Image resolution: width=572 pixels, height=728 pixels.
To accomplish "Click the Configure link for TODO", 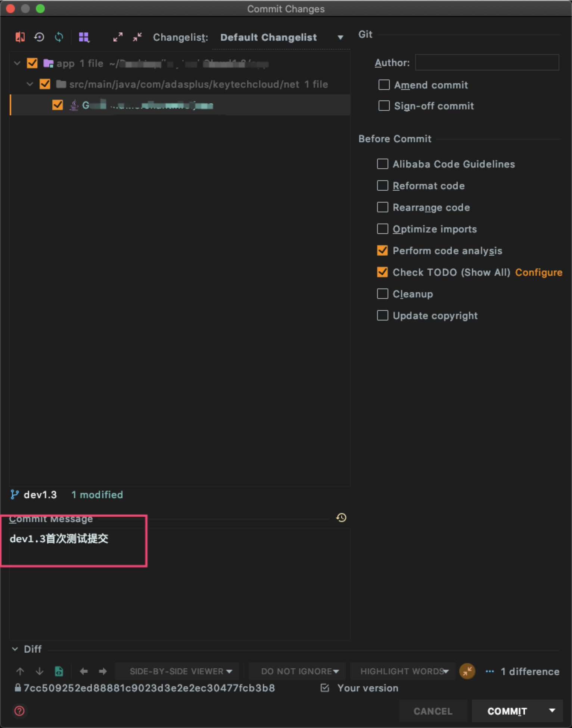I will pos(538,272).
